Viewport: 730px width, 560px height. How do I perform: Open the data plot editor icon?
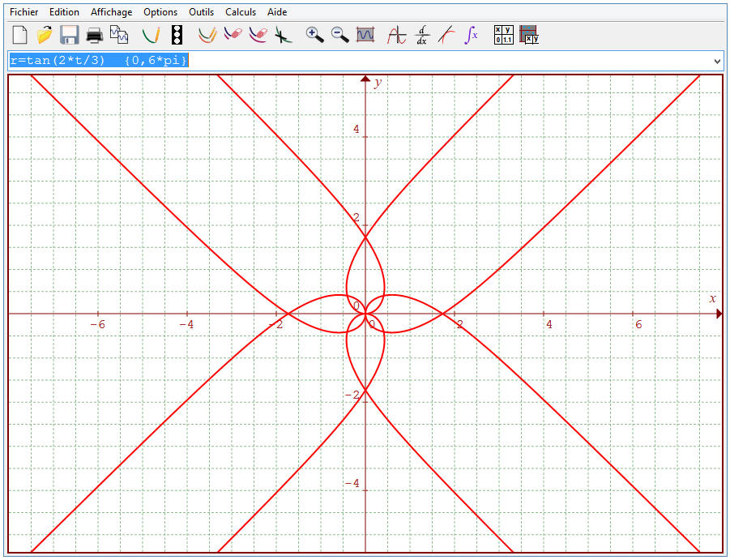pos(529,35)
